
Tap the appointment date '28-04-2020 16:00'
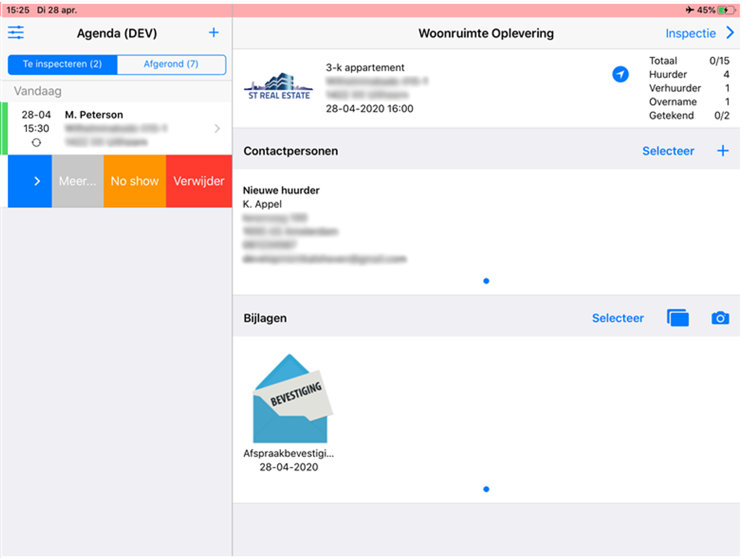pos(370,109)
